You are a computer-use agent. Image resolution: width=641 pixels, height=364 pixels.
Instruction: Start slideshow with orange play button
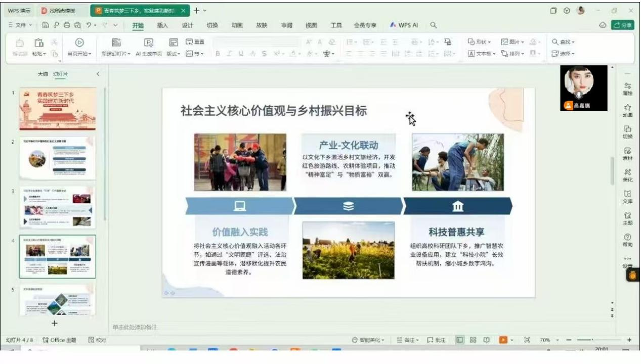(503, 340)
